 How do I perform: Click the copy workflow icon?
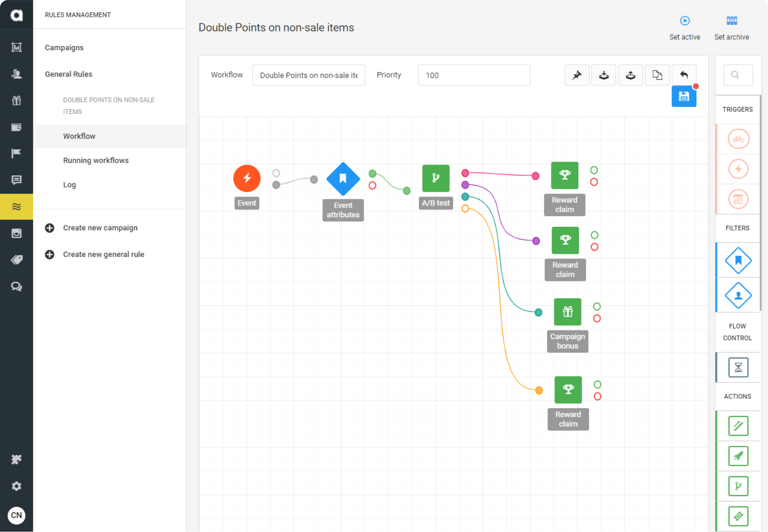pos(657,75)
